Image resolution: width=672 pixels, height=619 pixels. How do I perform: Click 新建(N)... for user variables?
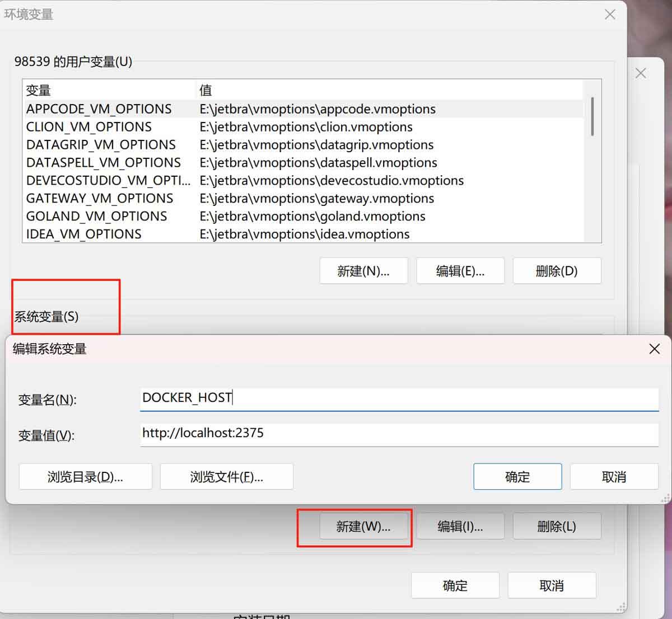(x=363, y=271)
